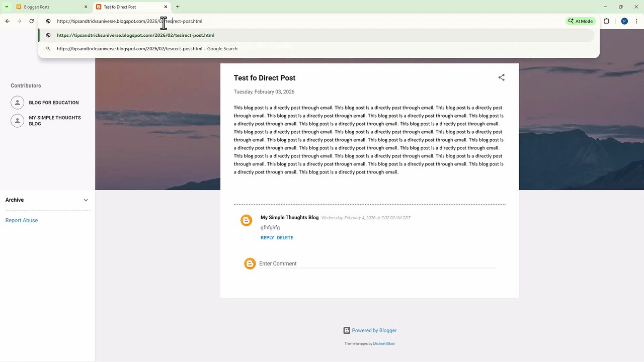Viewport: 644px width, 362px height.
Task: Open BLOG FOR EDUCATION contributor link
Action: pos(54,103)
